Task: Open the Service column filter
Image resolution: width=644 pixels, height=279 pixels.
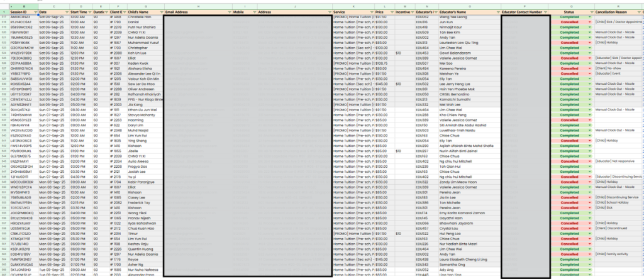Action: click(x=370, y=12)
